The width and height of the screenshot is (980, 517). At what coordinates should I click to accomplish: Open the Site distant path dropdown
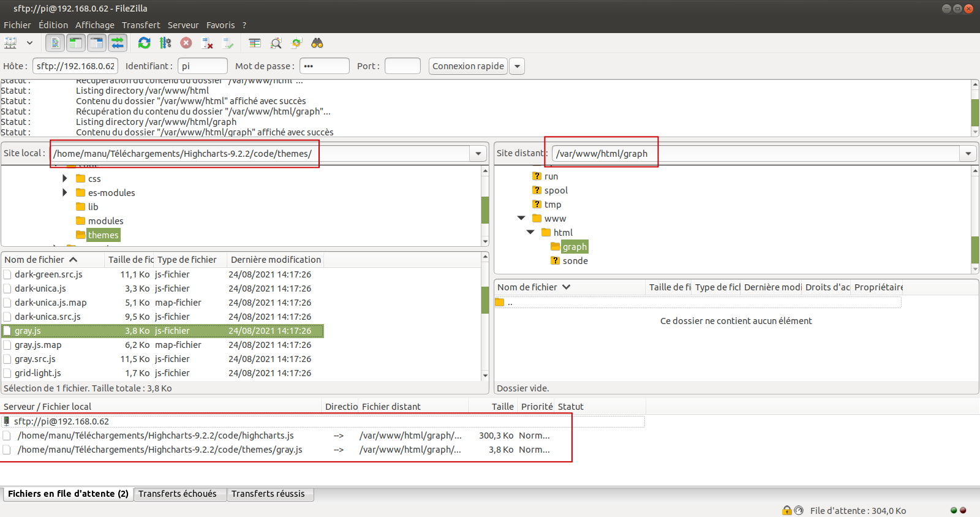(x=968, y=154)
